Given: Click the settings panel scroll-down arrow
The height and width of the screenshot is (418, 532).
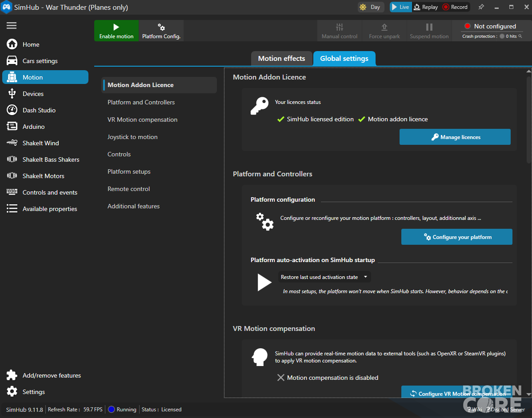Looking at the screenshot, I should coord(528,394).
